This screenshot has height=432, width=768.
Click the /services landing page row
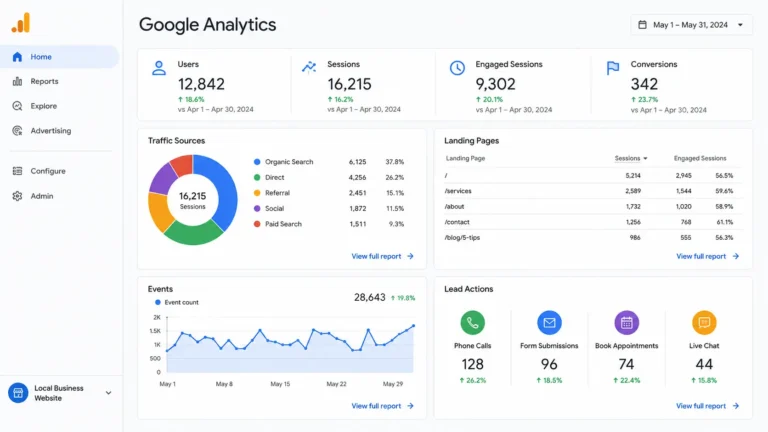593,191
